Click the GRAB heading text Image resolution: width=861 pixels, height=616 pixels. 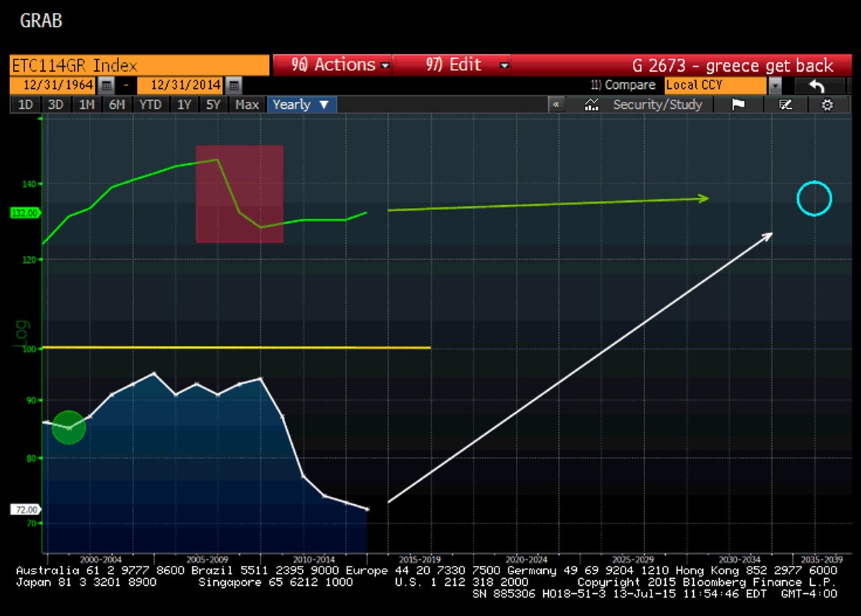pos(41,21)
